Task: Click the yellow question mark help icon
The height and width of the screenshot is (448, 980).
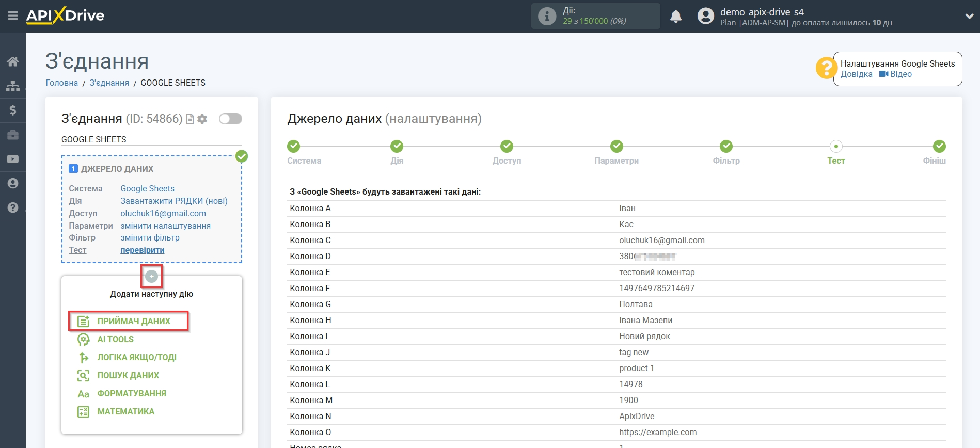Action: coord(826,68)
